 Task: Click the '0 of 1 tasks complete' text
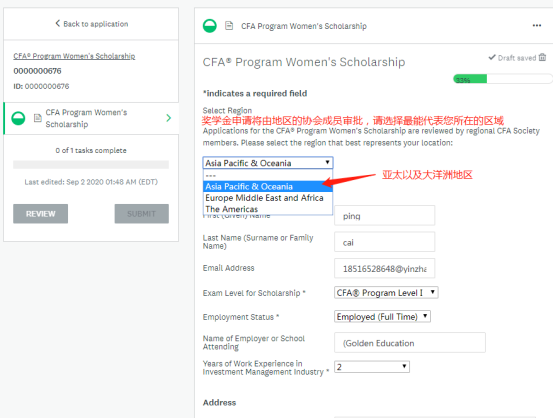point(91,151)
